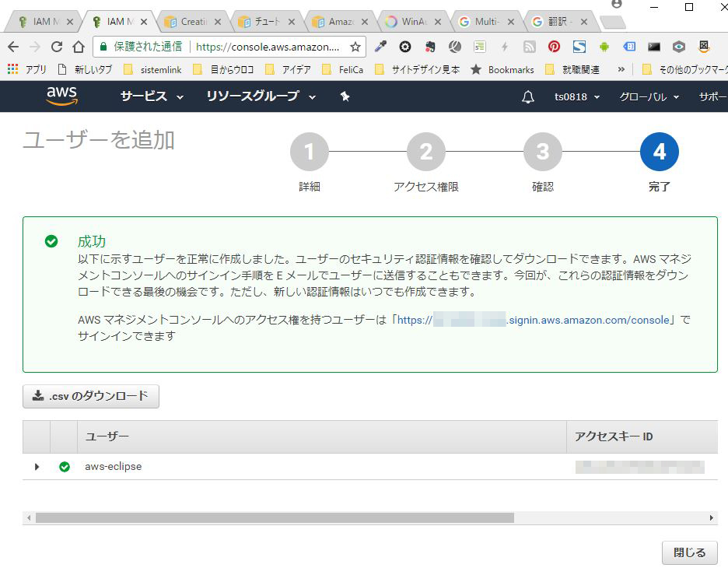Select the aws-eclipse user name text
This screenshot has width=728, height=582.
click(x=114, y=466)
